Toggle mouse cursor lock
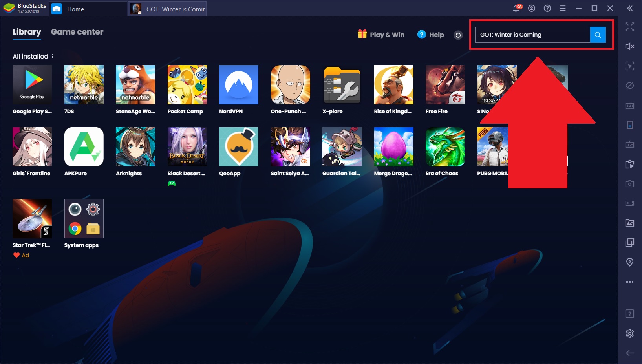 point(630,66)
